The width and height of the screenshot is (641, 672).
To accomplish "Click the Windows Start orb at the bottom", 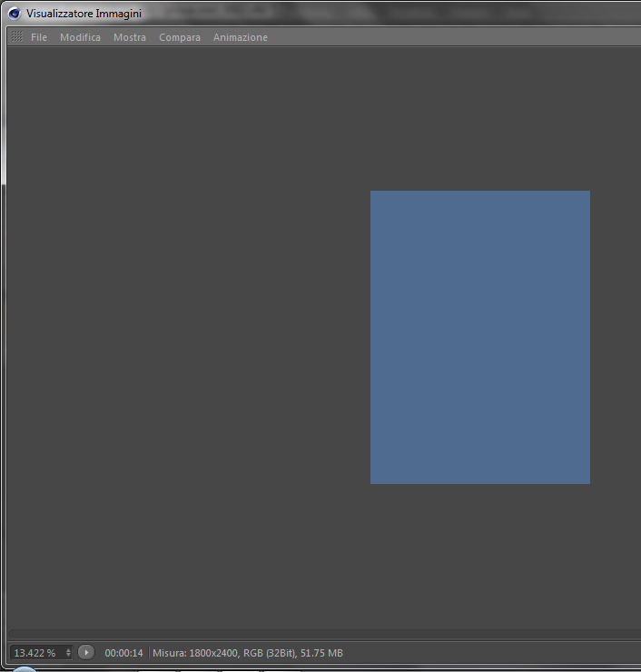I will coord(24,669).
